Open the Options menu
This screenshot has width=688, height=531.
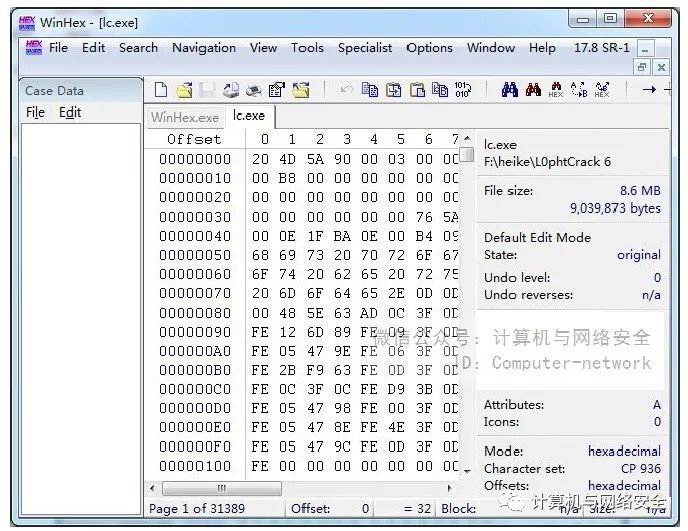point(430,47)
